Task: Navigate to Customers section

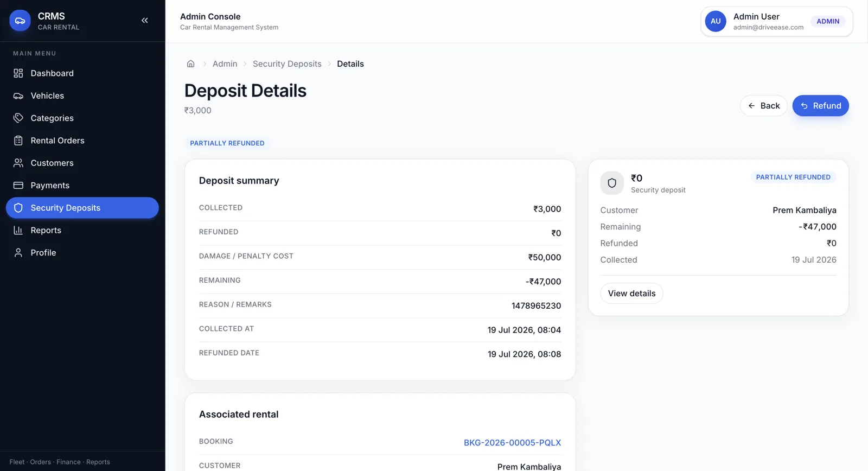Action: [x=82, y=163]
